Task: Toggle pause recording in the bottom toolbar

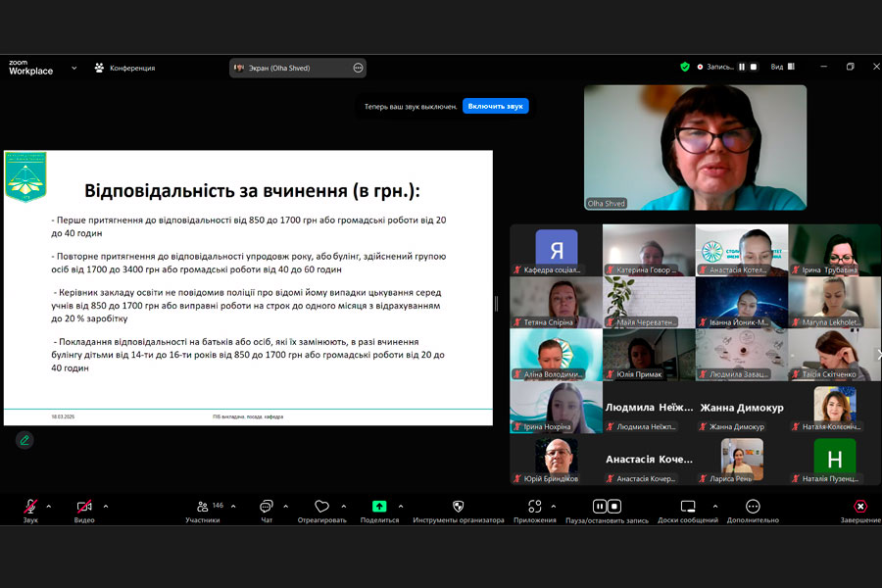Action: point(599,507)
